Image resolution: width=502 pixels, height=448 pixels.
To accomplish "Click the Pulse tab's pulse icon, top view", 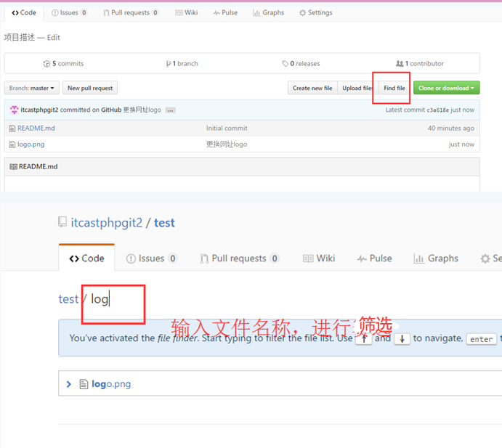I will point(216,13).
